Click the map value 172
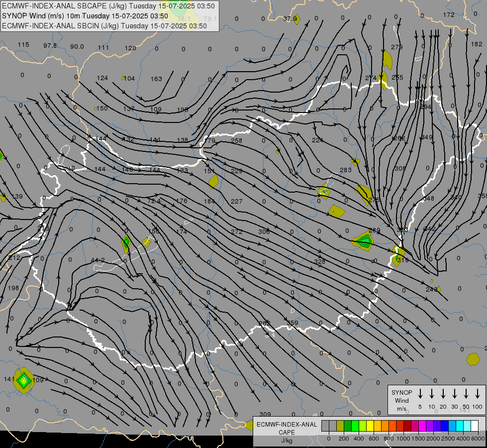The height and width of the screenshot is (448, 487). [449, 14]
